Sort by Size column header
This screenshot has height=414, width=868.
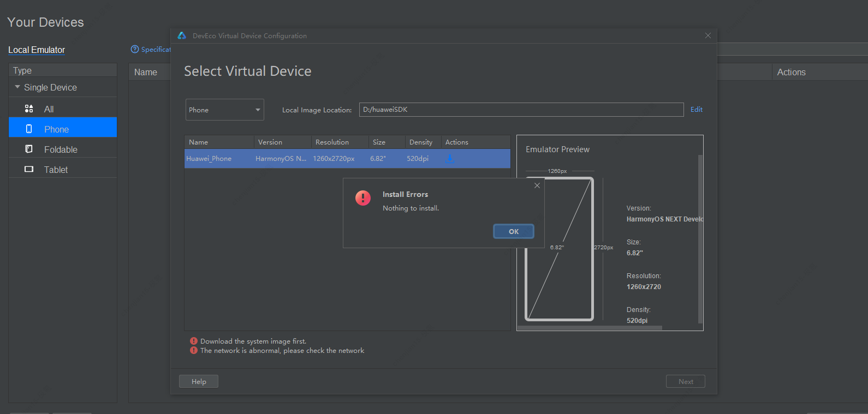(387, 142)
